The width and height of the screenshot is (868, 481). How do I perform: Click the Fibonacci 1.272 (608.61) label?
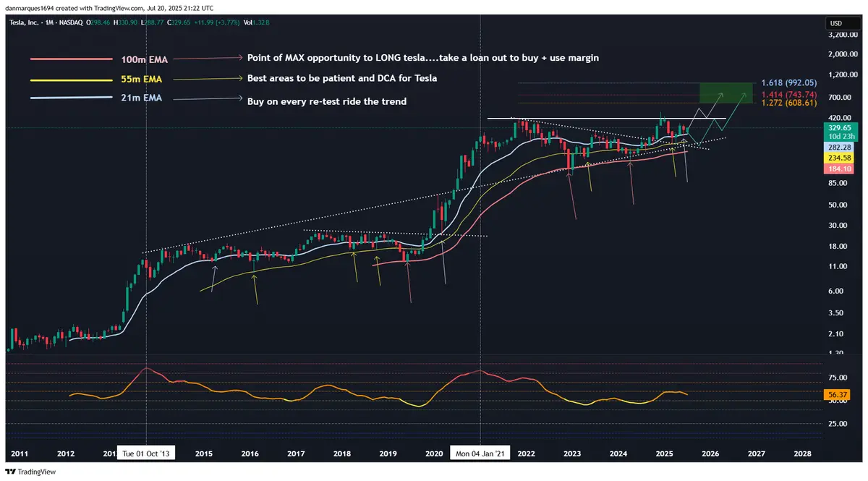789,103
